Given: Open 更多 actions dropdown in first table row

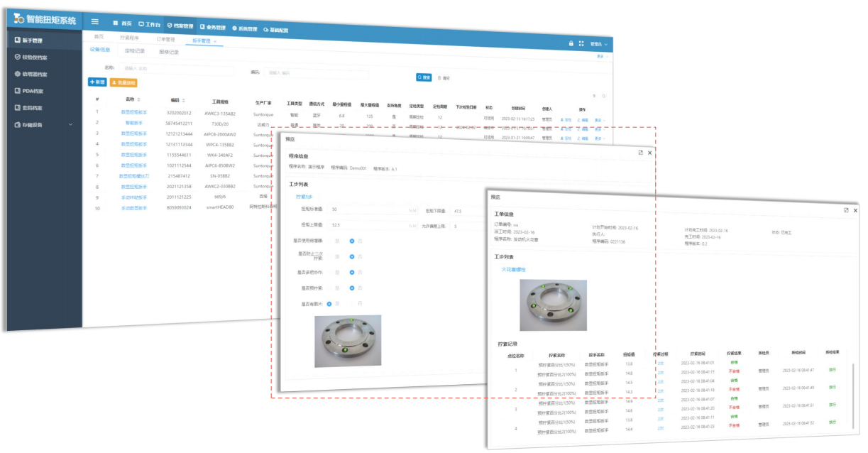Looking at the screenshot, I should click(x=600, y=120).
